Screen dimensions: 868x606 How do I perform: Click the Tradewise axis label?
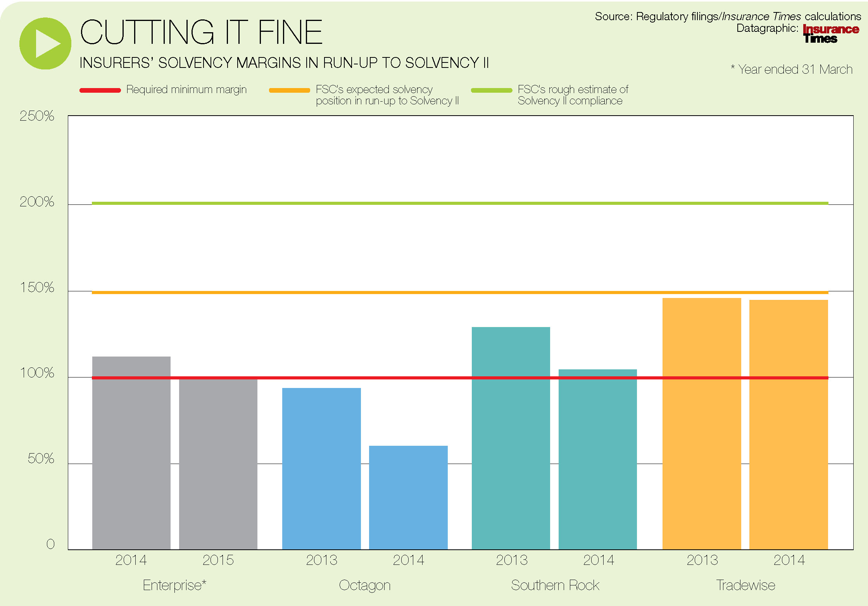745,585
